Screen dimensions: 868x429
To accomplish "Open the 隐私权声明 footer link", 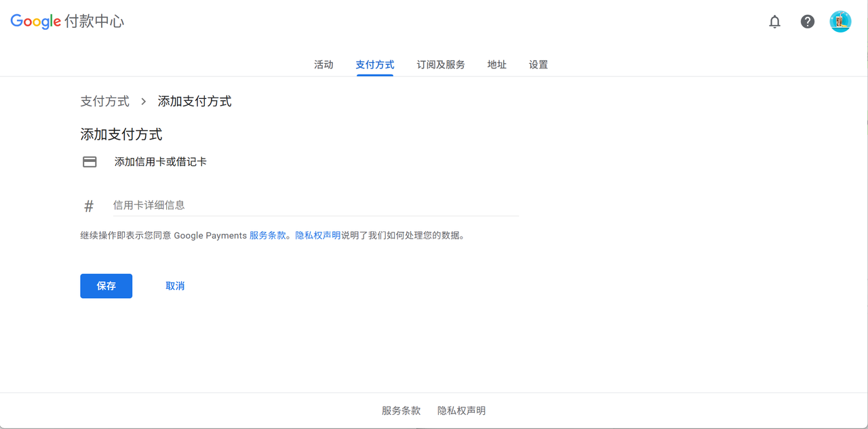I will coord(461,410).
